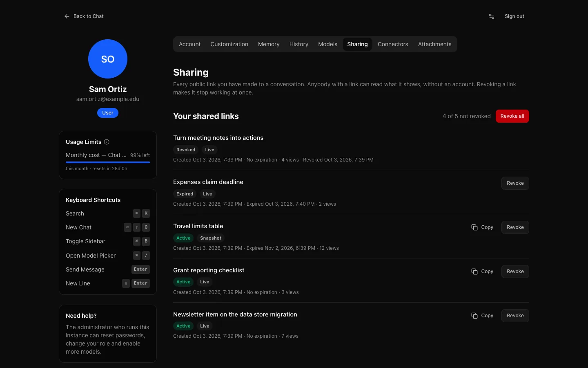588x368 pixels.
Task: Click the "99% left" usage value
Action: (x=140, y=155)
